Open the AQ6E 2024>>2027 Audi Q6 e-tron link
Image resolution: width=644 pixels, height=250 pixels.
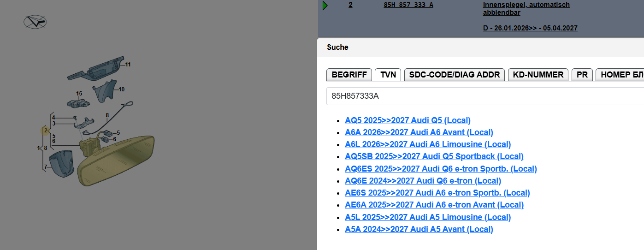coord(423,181)
